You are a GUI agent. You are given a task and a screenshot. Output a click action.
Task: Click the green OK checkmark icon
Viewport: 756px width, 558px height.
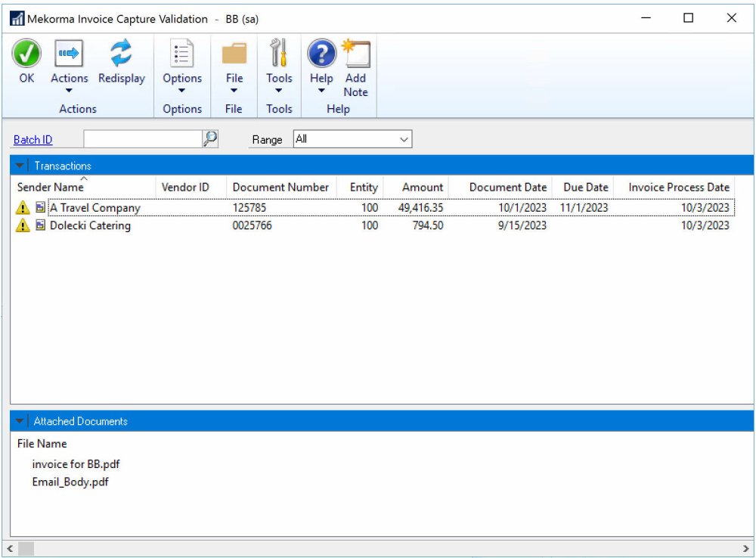tap(26, 53)
